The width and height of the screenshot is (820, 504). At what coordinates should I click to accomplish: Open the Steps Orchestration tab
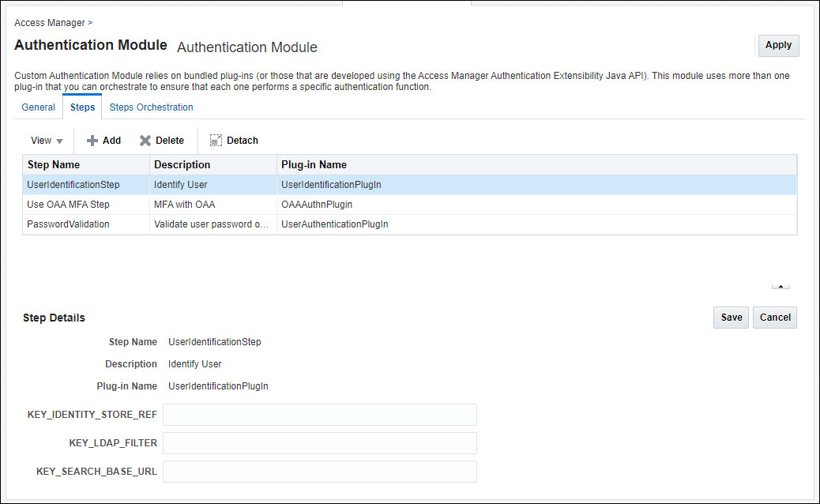(150, 107)
